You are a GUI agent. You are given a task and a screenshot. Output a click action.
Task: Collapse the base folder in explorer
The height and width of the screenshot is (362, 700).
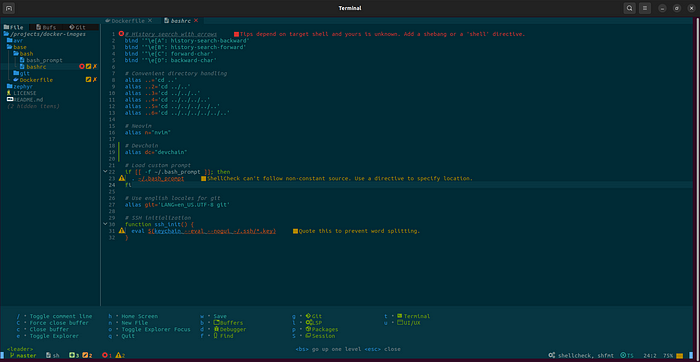17,47
